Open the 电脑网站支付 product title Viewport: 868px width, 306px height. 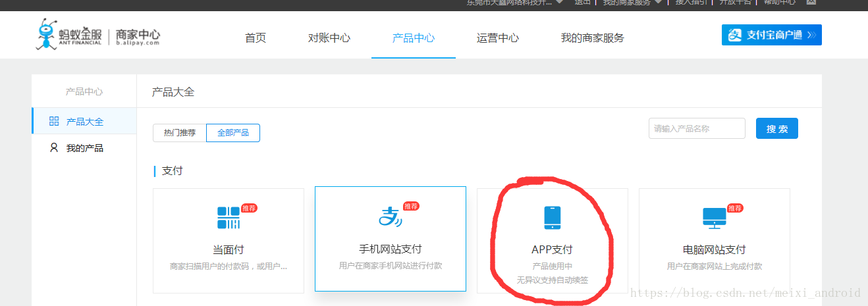[715, 250]
